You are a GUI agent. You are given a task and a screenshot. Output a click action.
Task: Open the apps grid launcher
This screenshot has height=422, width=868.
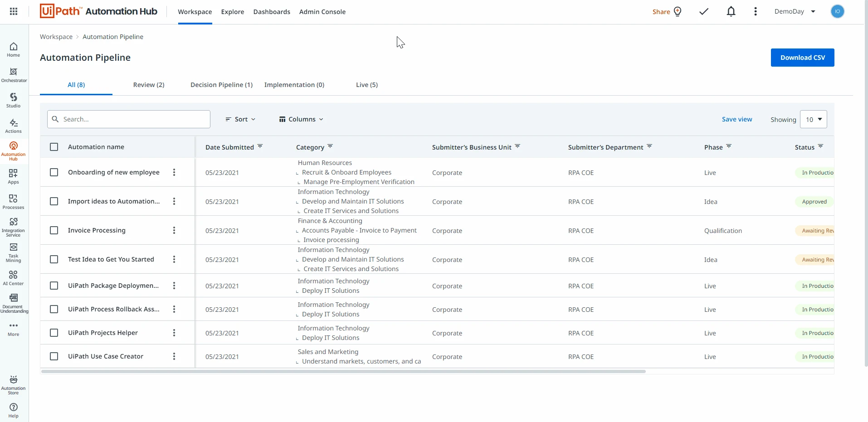pyautogui.click(x=14, y=12)
